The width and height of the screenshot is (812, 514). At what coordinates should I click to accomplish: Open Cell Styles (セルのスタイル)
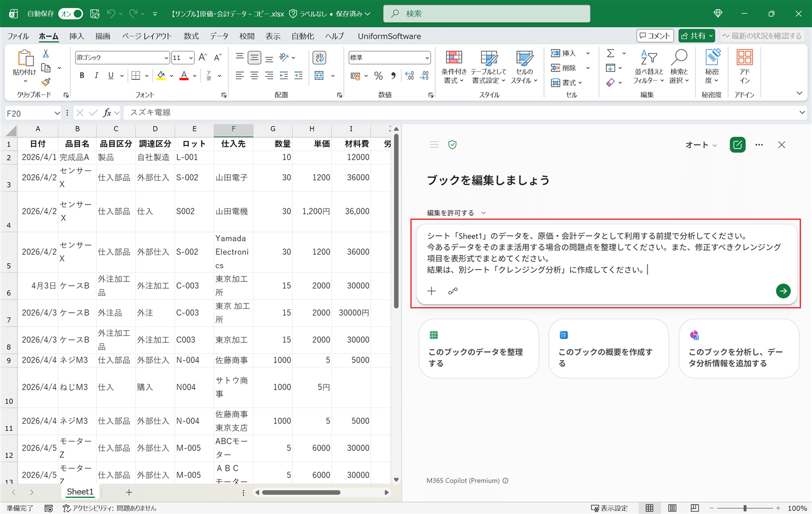524,67
